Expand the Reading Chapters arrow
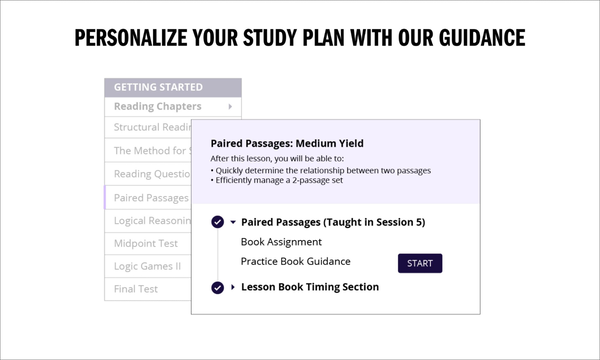This screenshot has width=600, height=360. coord(230,106)
